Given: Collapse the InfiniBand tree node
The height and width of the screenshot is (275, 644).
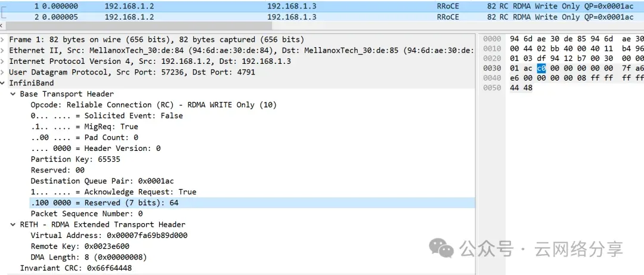Looking at the screenshot, I should tap(4, 83).
